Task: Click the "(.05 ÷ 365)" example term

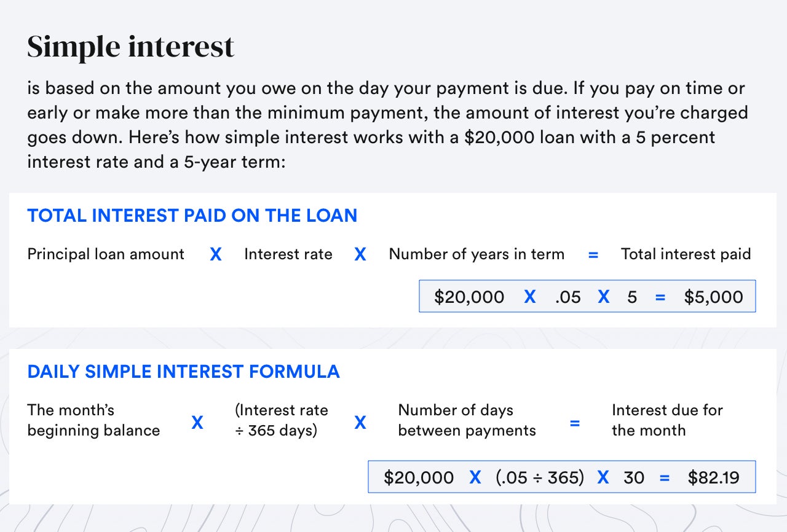Action: point(539,477)
